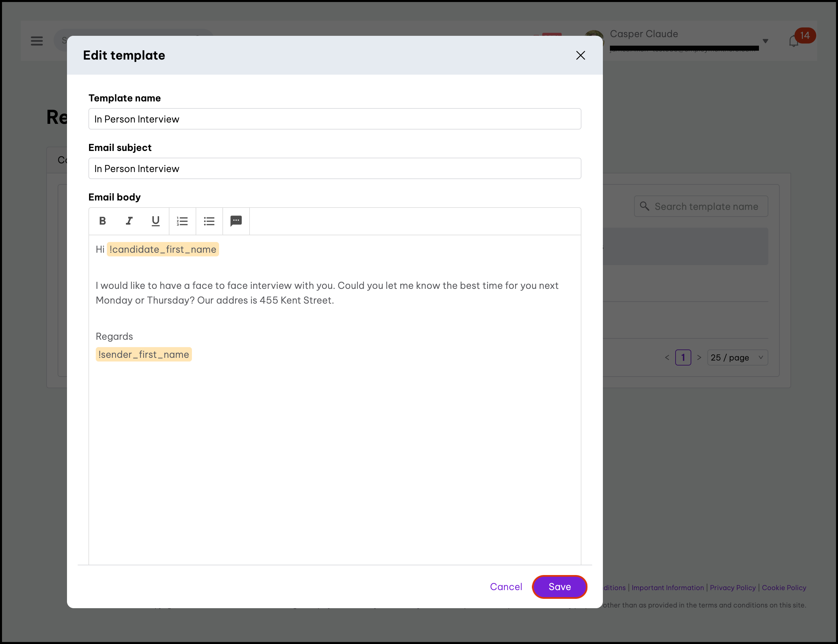Open the notifications bell
This screenshot has height=644, width=838.
[x=793, y=41]
